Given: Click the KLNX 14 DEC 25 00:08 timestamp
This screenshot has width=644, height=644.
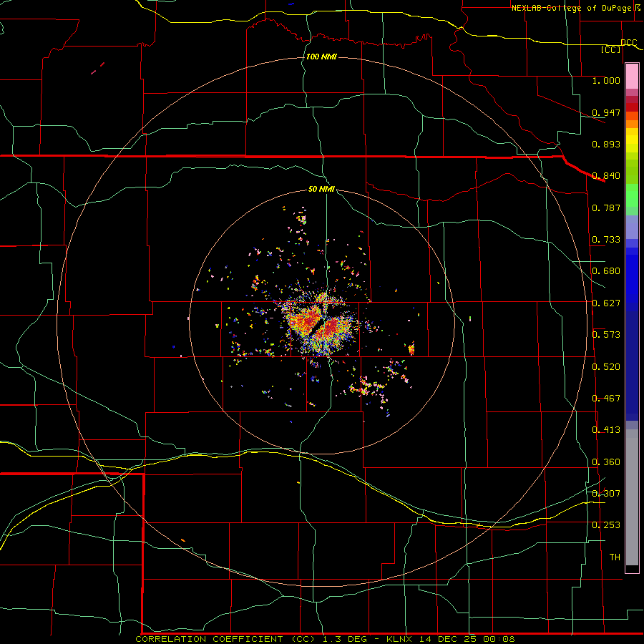Looking at the screenshot, I should tap(451, 639).
